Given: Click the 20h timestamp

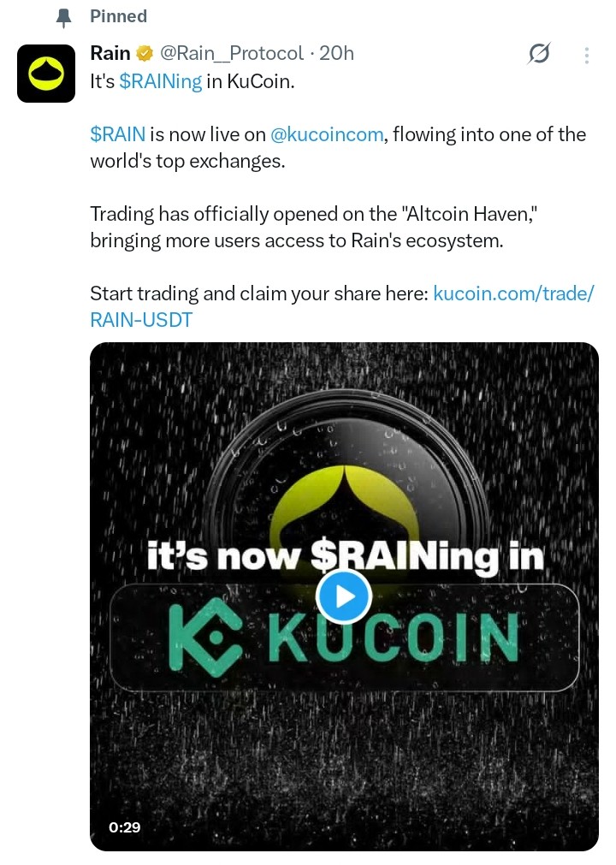Looking at the screenshot, I should click(336, 54).
